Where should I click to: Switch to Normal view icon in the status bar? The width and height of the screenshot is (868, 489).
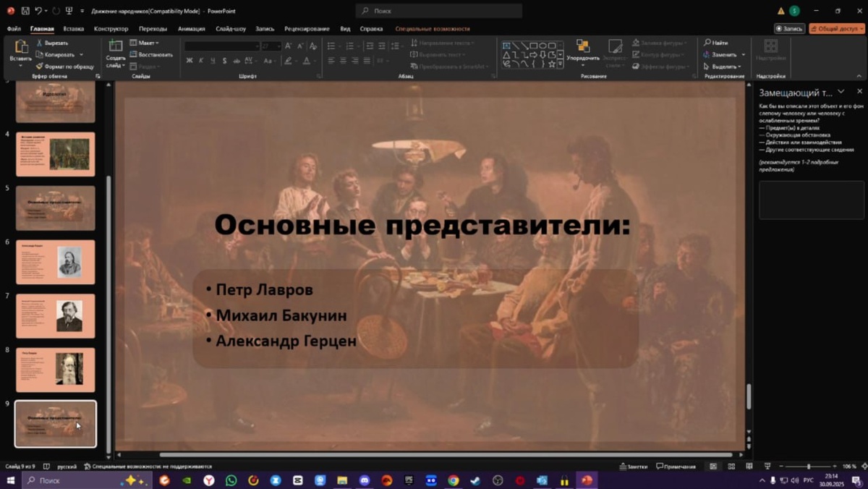pyautogui.click(x=712, y=467)
